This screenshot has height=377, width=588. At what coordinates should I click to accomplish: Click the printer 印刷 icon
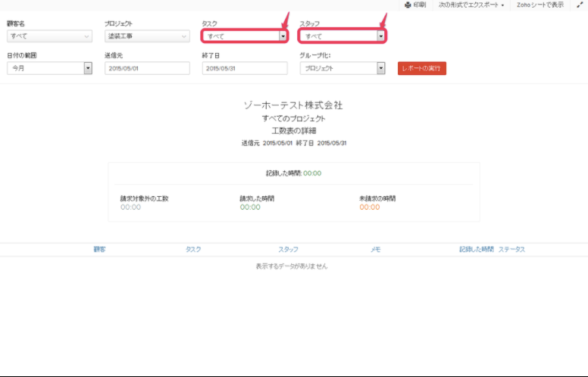click(408, 5)
